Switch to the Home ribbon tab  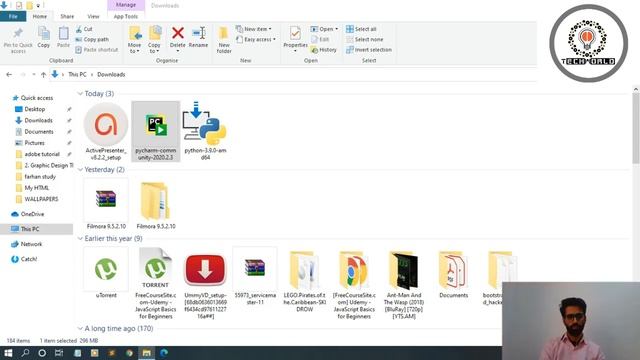tap(40, 16)
